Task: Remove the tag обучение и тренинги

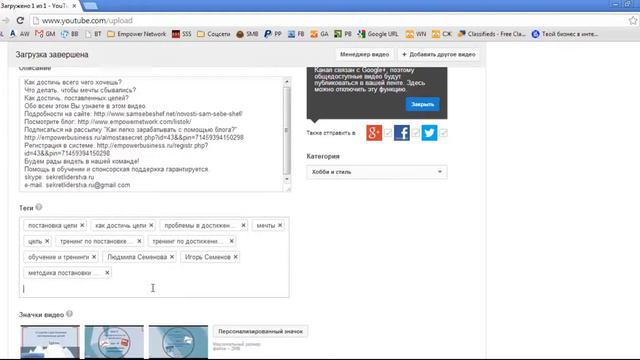Action: pyautogui.click(x=94, y=257)
